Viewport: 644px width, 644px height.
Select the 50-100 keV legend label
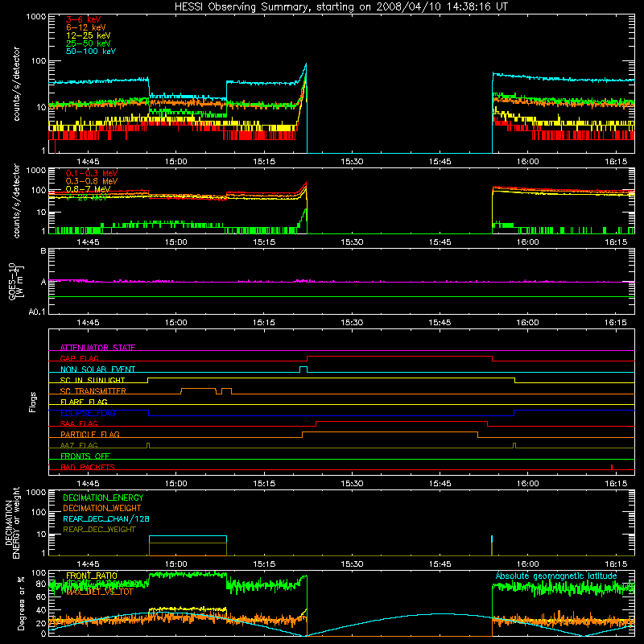click(91, 52)
